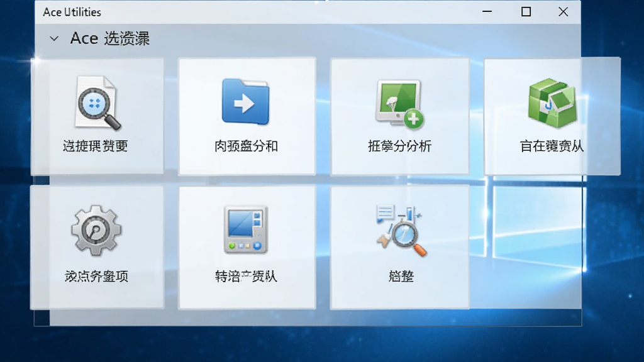The height and width of the screenshot is (362, 644).
Task: Click the tile label 抵孳分分析
Action: tap(399, 146)
